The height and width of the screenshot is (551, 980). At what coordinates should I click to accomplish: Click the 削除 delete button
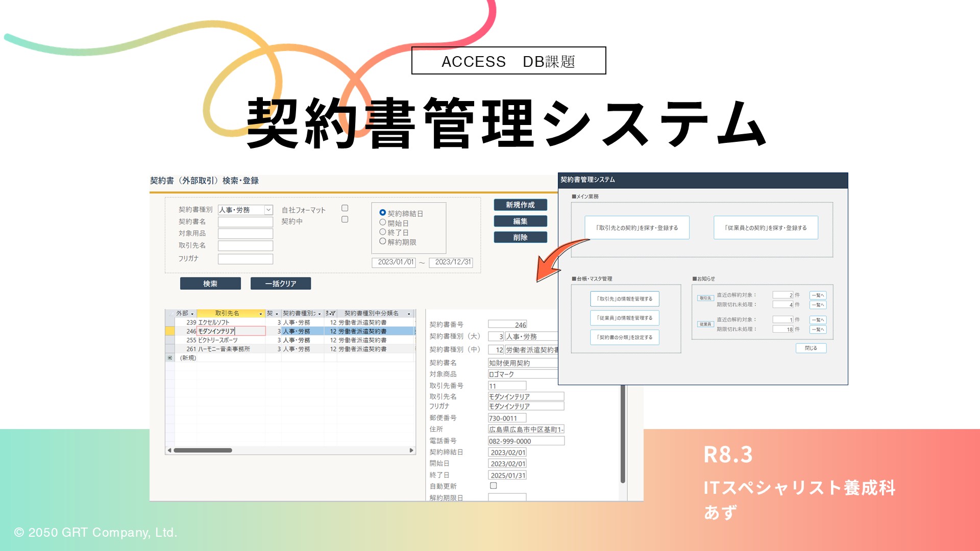point(520,237)
